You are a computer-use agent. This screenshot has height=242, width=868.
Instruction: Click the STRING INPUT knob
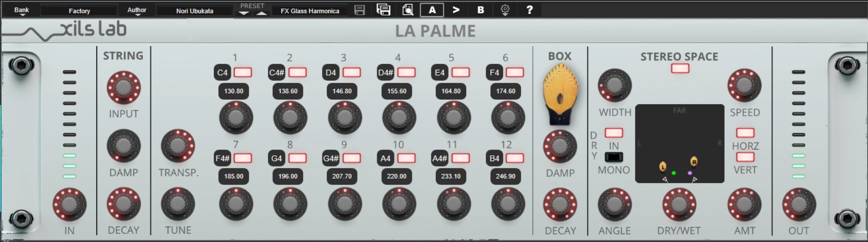[x=123, y=88]
